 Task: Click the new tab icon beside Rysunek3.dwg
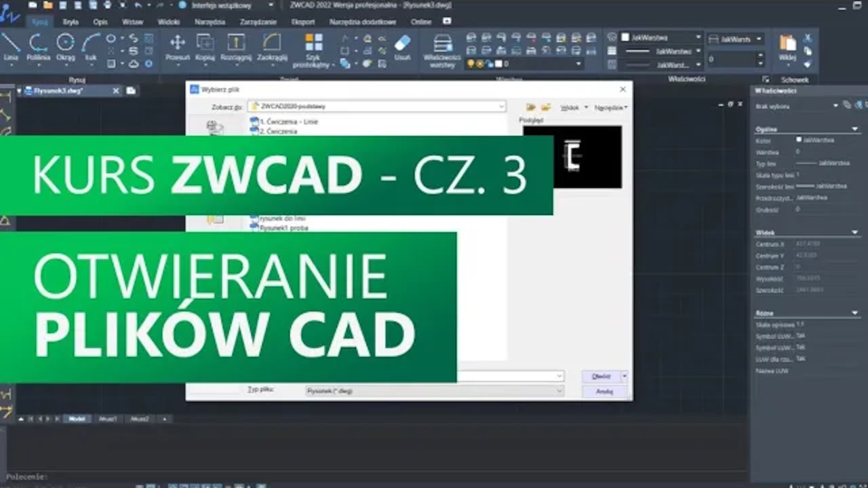(x=131, y=90)
